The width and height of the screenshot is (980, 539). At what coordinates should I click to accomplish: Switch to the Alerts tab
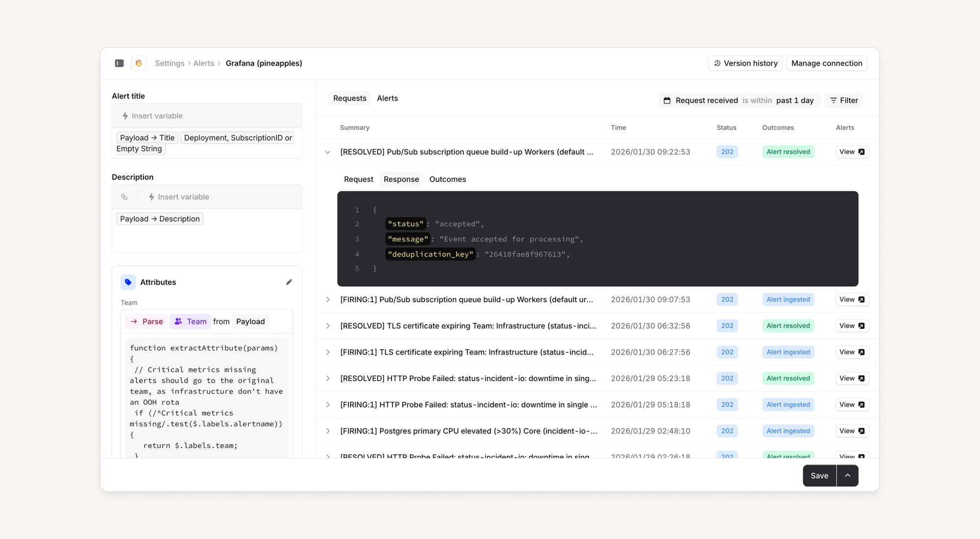[387, 98]
